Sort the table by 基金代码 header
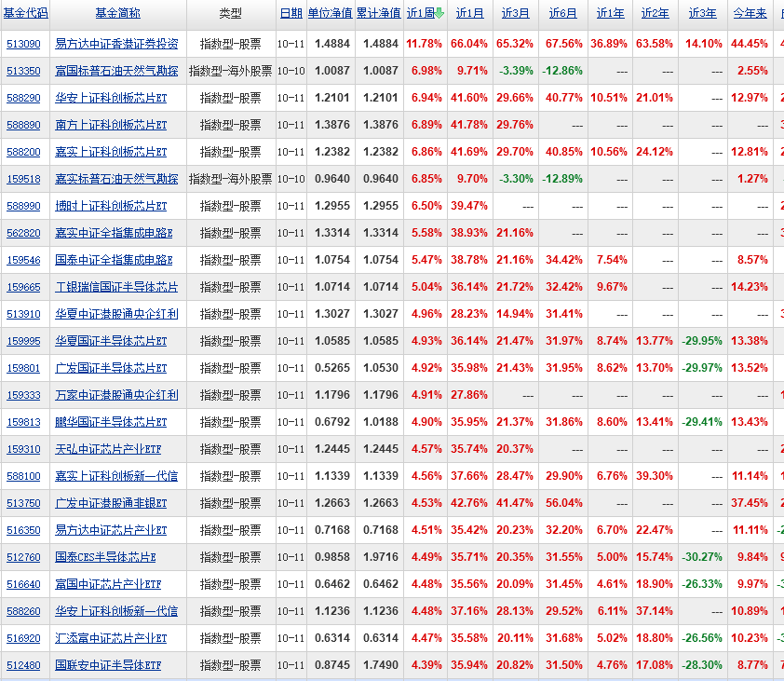 click(x=25, y=13)
